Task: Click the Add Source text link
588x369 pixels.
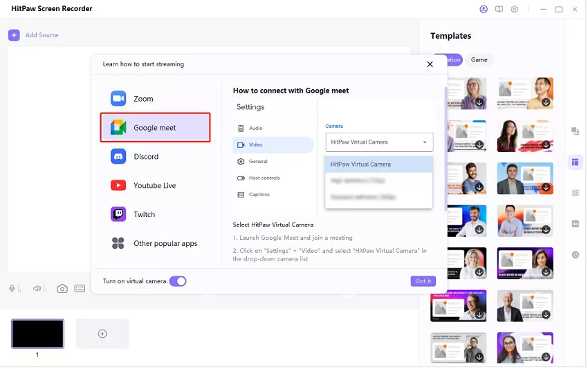Action: coord(42,35)
